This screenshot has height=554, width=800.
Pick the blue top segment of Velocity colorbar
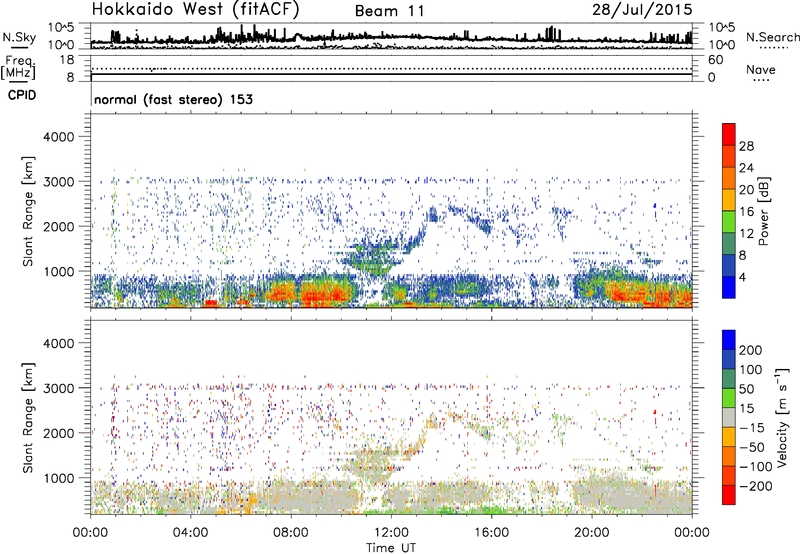coord(729,340)
